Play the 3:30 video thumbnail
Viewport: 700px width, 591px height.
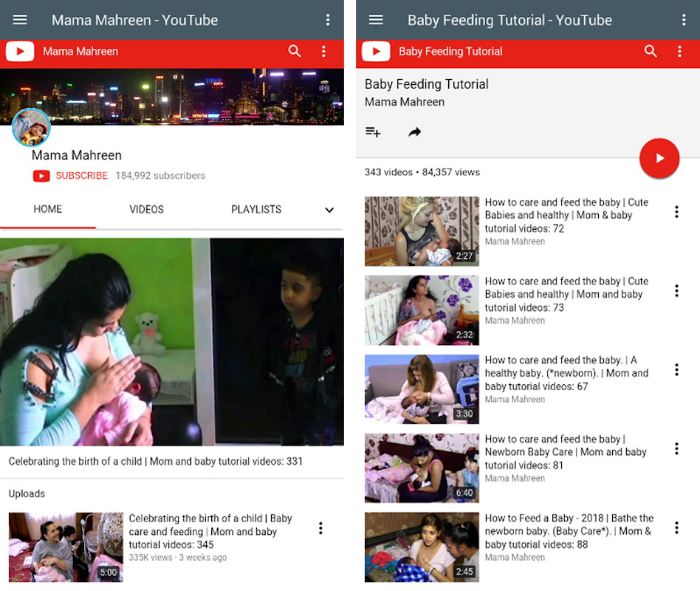(x=422, y=389)
